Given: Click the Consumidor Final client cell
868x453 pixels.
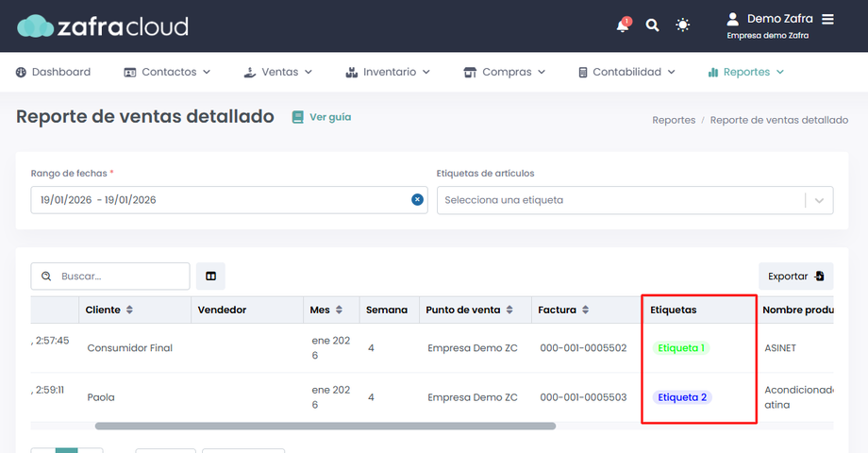Looking at the screenshot, I should click(129, 348).
